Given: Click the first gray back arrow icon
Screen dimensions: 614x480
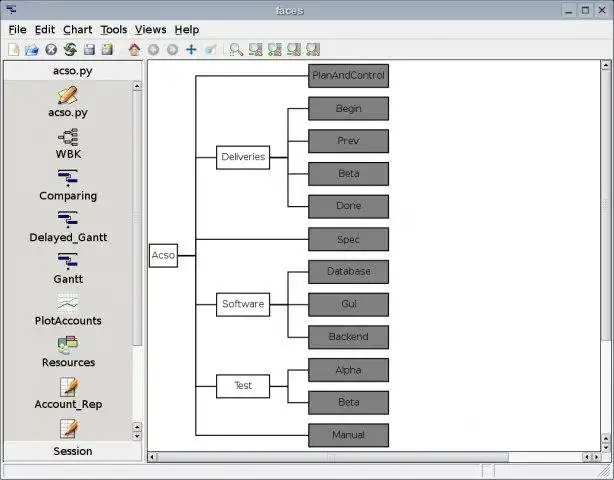Looking at the screenshot, I should tap(154, 50).
